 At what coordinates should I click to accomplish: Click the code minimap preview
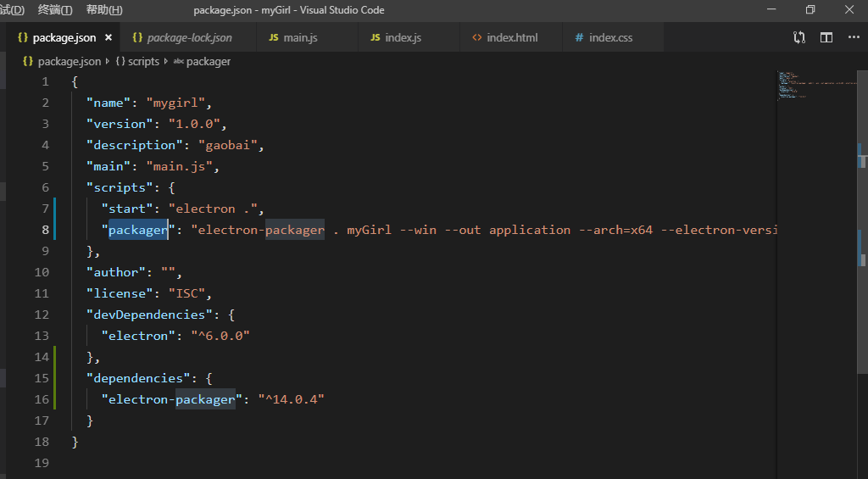pos(817,86)
